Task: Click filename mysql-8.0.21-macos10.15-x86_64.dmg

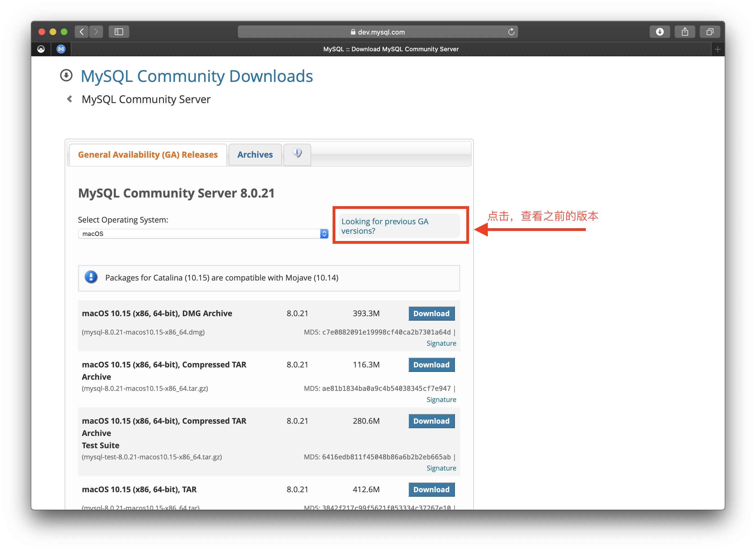Action: 143,332
